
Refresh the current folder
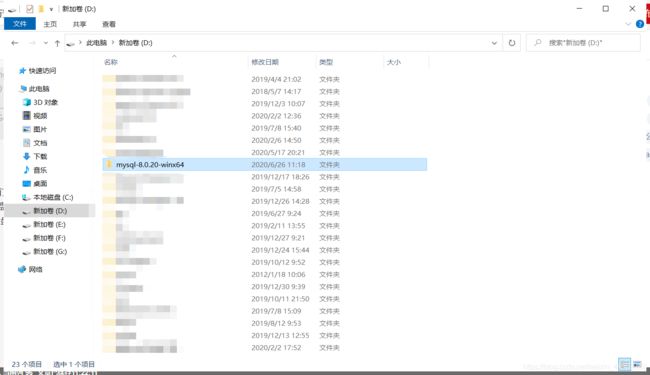pos(512,43)
